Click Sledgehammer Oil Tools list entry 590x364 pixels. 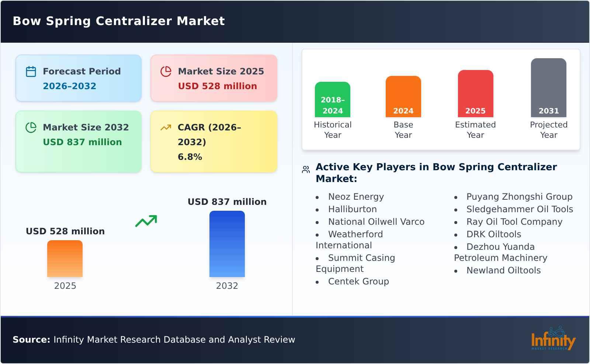(520, 209)
